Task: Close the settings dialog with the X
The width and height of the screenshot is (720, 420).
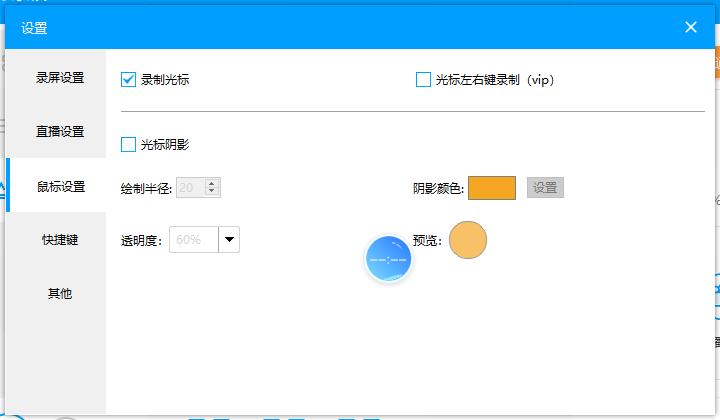Action: 690,27
